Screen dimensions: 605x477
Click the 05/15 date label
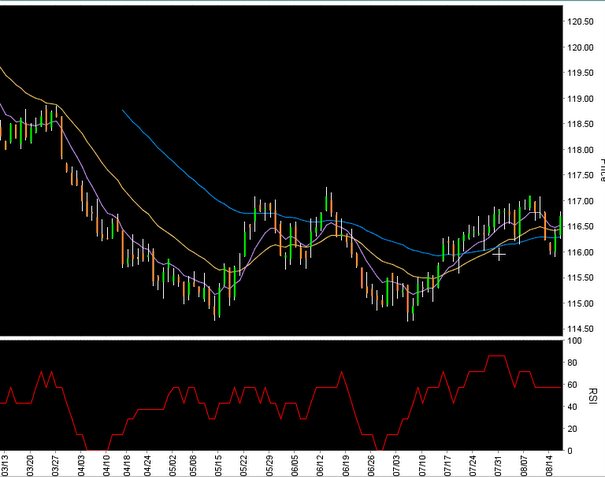coord(218,463)
